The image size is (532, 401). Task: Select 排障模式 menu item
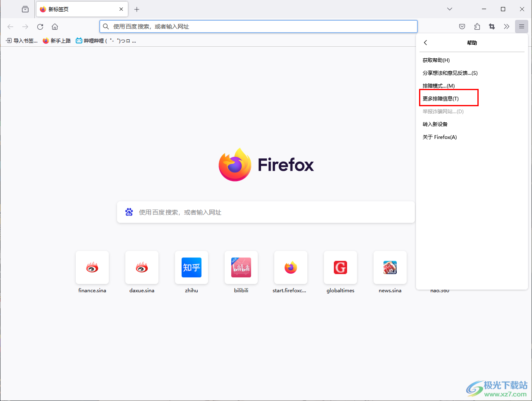[472, 86]
